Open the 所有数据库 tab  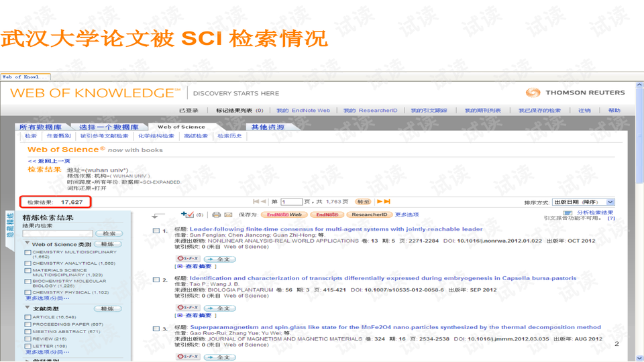pos(41,127)
